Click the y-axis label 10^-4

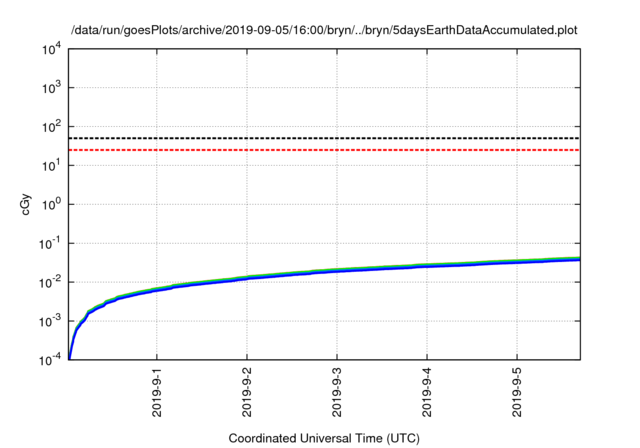tap(49, 359)
